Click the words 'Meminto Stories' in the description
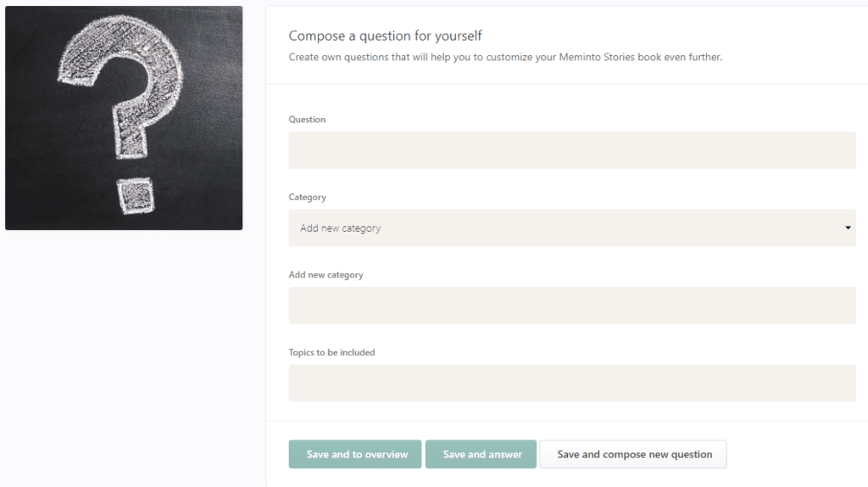Image resolution: width=868 pixels, height=487 pixels. coord(597,57)
